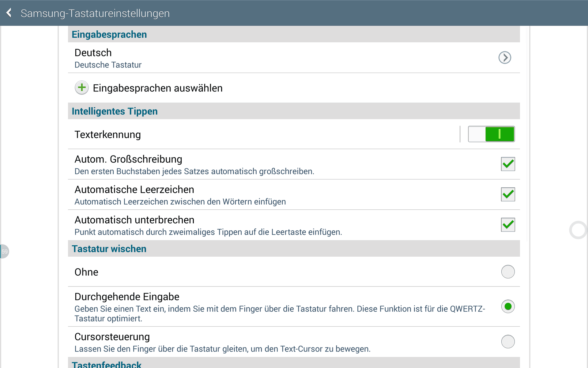
Task: Uncheck Autom. Großschreibung checkbox
Action: (508, 164)
